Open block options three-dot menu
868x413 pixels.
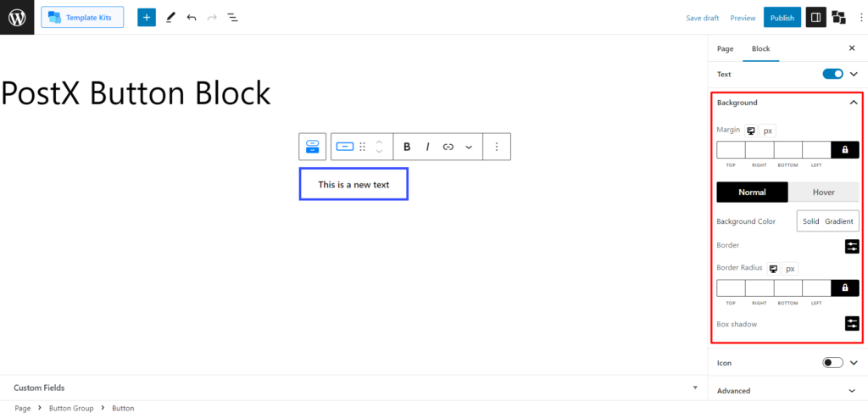(x=497, y=147)
